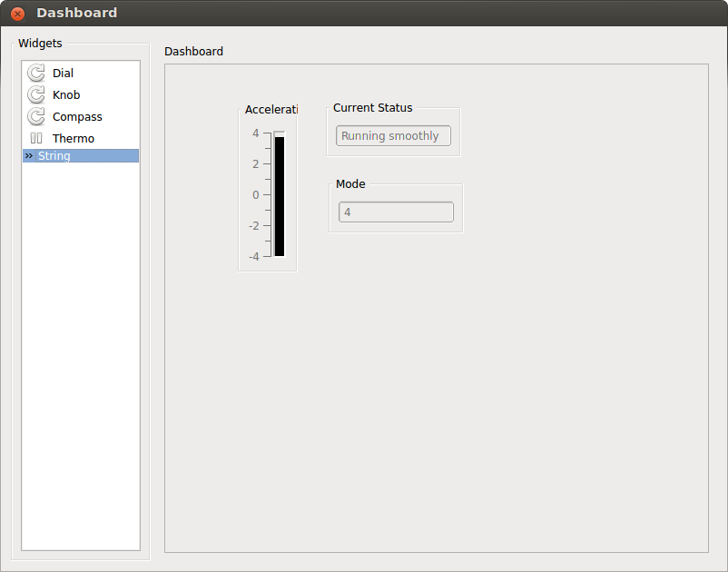Click the Mode group title
728x572 pixels.
pyautogui.click(x=350, y=183)
